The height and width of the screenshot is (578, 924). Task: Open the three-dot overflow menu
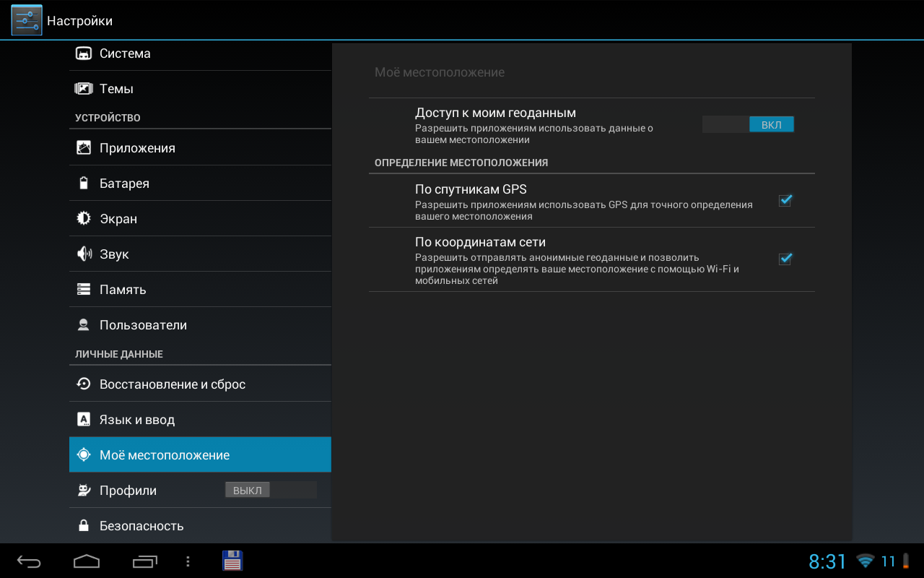pos(188,561)
